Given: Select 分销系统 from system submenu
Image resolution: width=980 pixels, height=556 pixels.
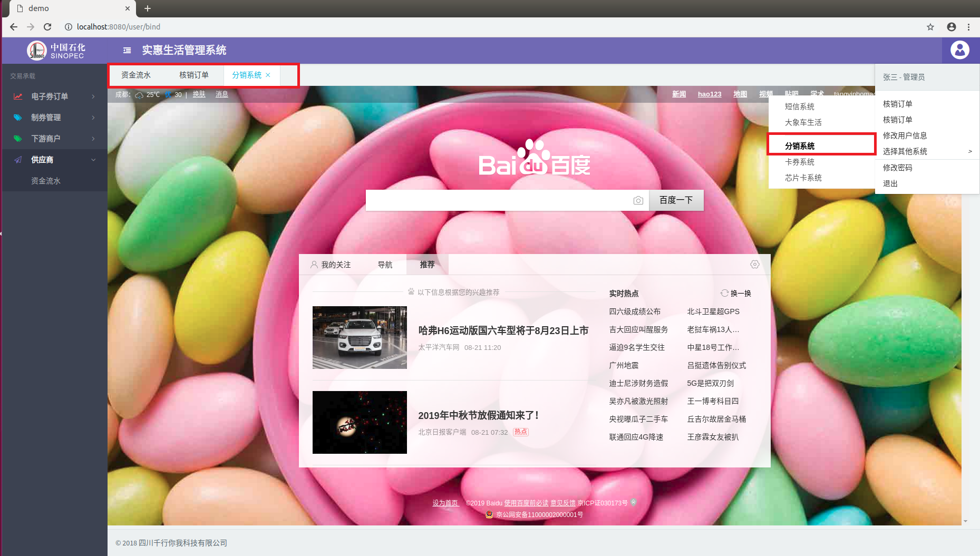Looking at the screenshot, I should pyautogui.click(x=800, y=146).
